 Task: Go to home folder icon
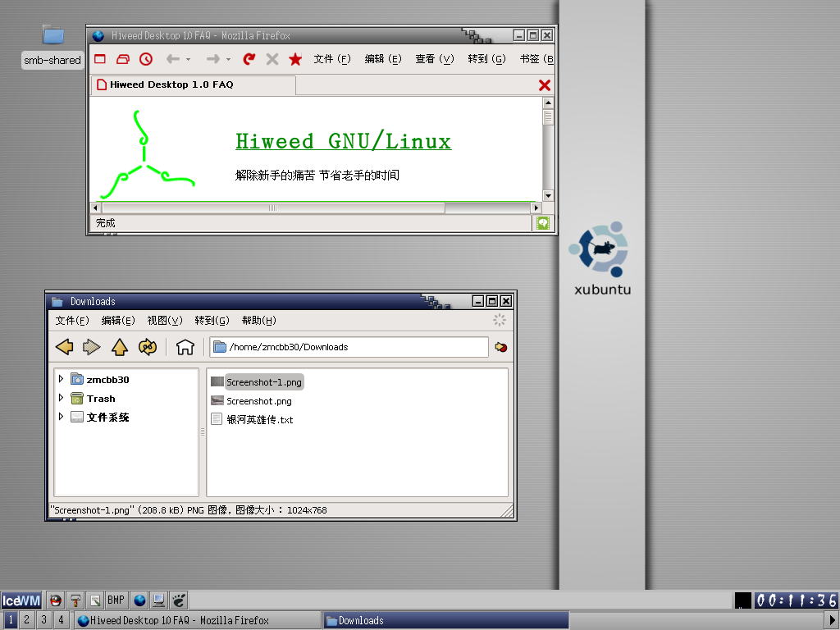(185, 347)
